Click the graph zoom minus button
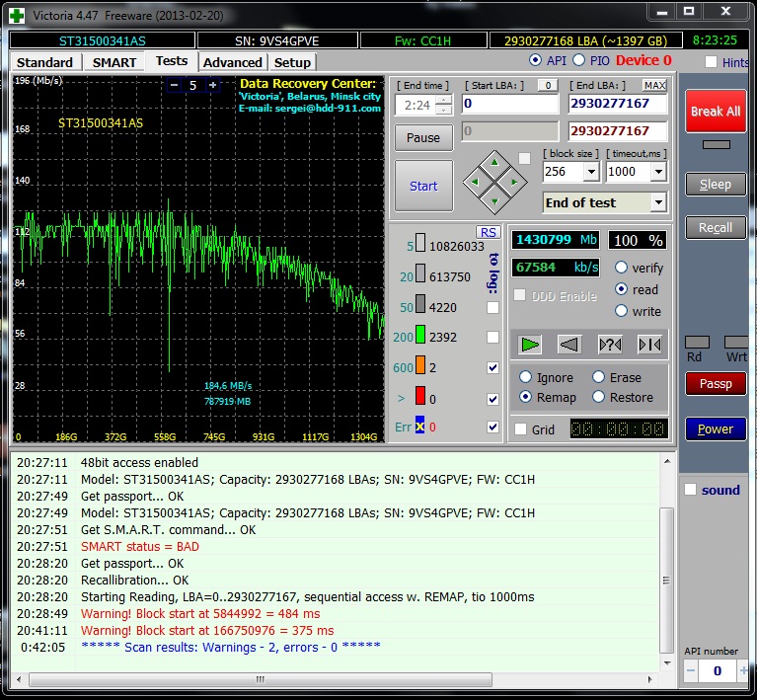757x700 pixels. pos(174,86)
